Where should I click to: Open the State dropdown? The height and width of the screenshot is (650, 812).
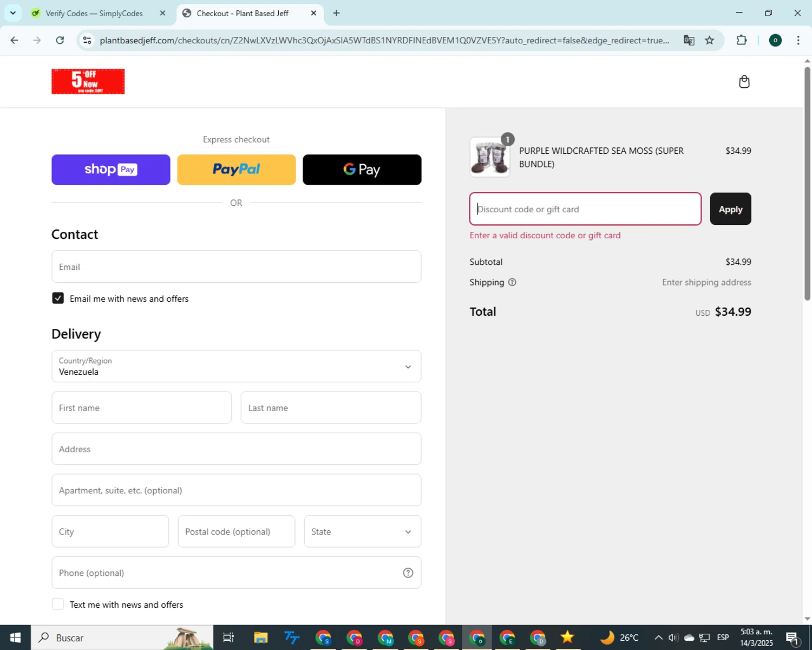click(363, 531)
